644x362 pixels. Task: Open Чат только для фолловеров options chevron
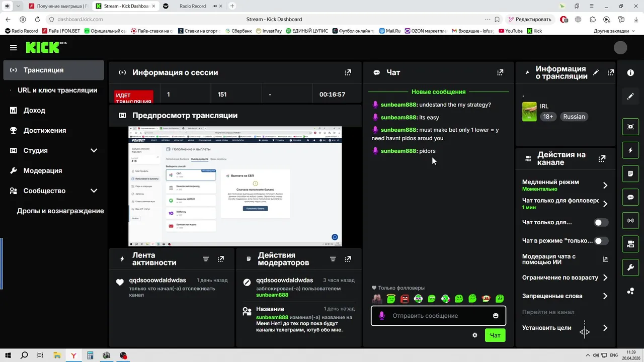605,204
